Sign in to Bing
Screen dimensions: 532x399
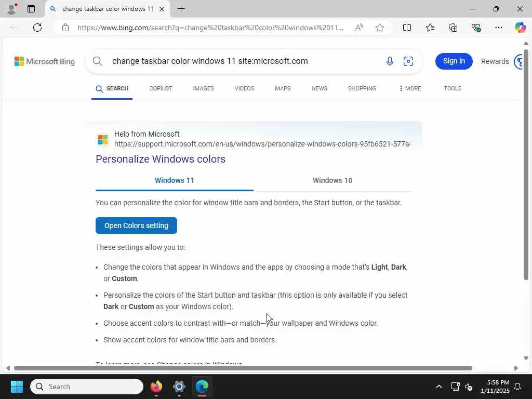tap(454, 61)
